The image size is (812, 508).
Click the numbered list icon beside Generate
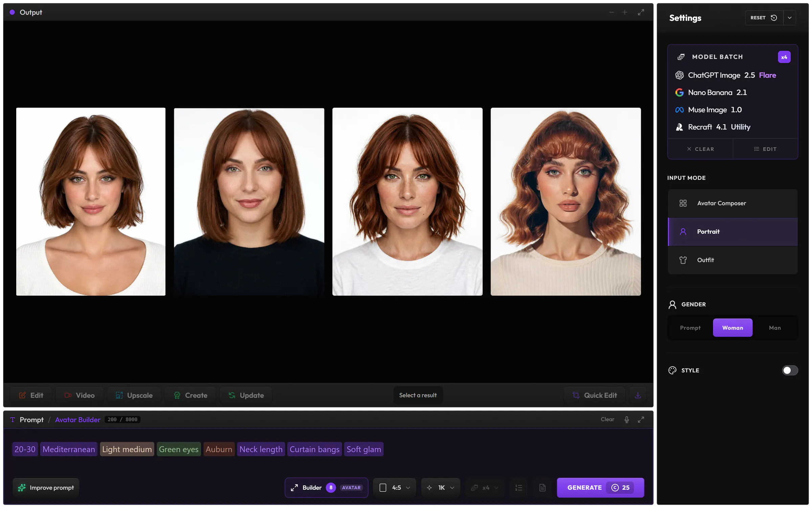tap(519, 488)
